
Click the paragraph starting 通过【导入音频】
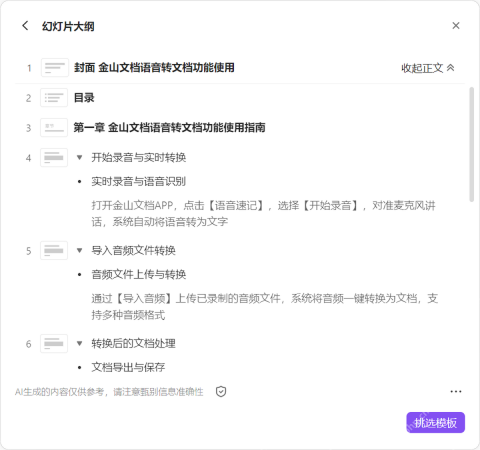[x=265, y=306]
